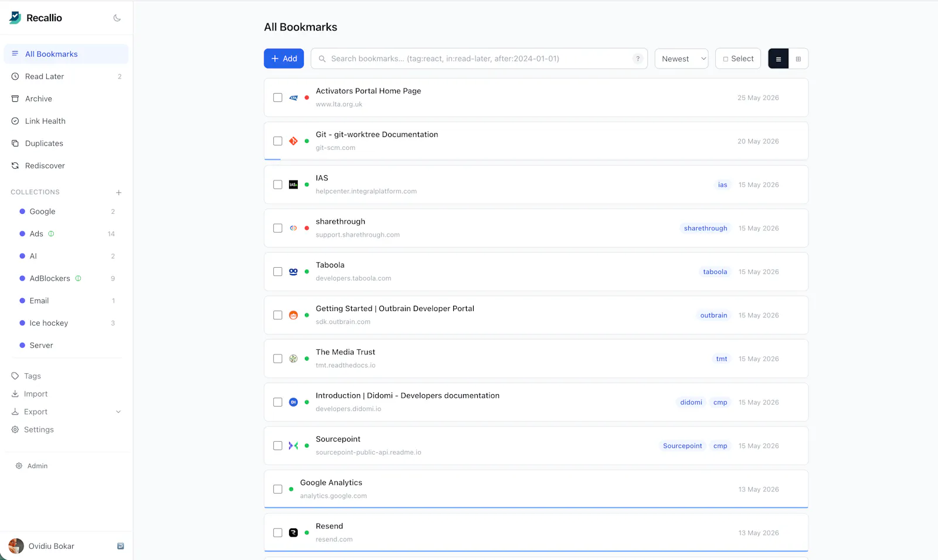Screen dimensions: 938x560
Task: Click the IAS favicon
Action: [294, 185]
